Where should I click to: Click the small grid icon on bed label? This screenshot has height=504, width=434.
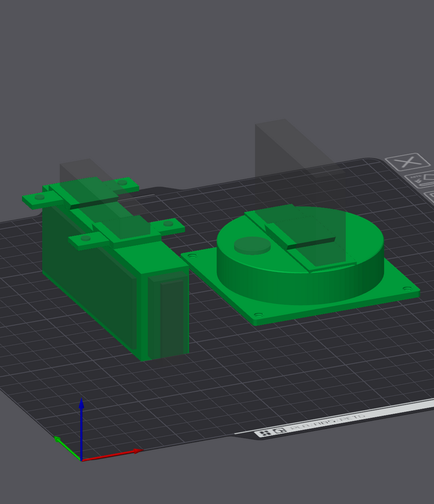click(x=263, y=433)
